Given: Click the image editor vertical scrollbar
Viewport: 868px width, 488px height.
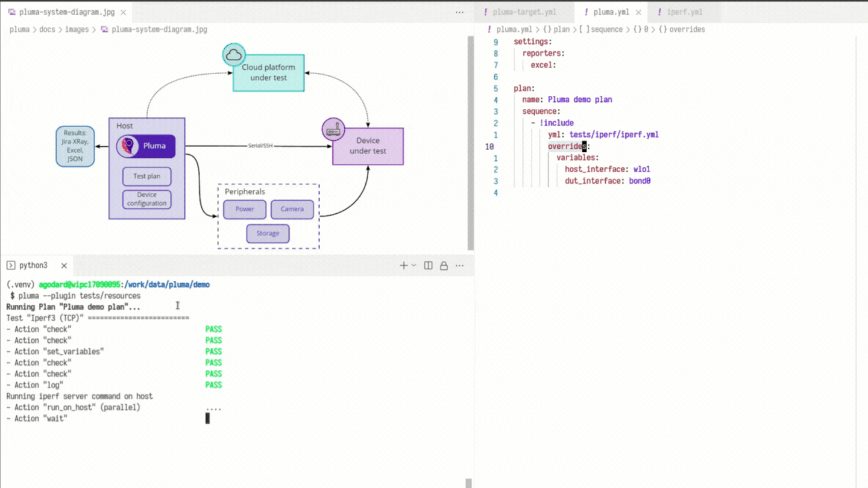Looking at the screenshot, I should pos(471,143).
